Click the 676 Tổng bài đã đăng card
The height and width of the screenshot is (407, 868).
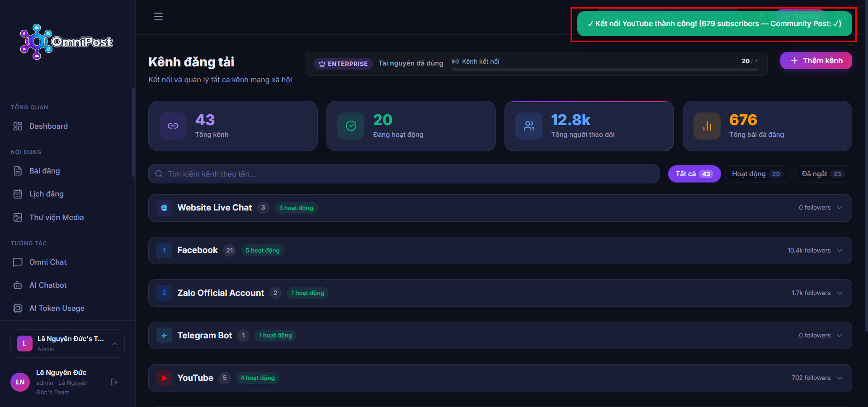click(x=767, y=126)
